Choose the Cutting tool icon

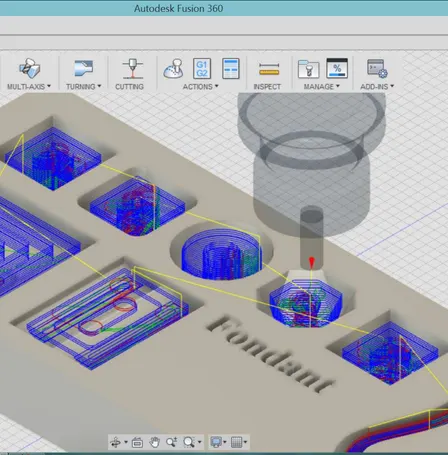(132, 68)
